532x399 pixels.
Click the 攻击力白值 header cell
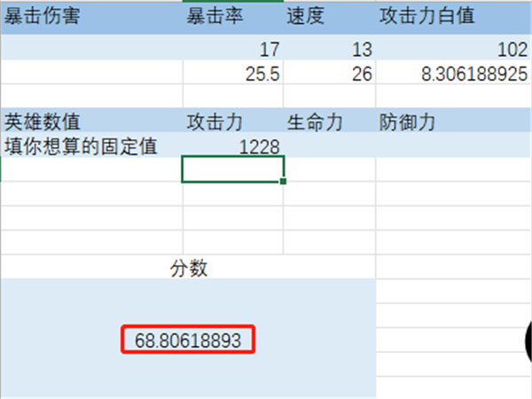pyautogui.click(x=452, y=17)
